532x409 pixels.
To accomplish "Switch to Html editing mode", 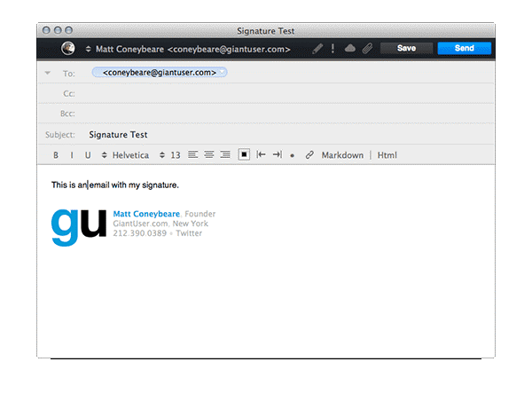I will pyautogui.click(x=387, y=155).
